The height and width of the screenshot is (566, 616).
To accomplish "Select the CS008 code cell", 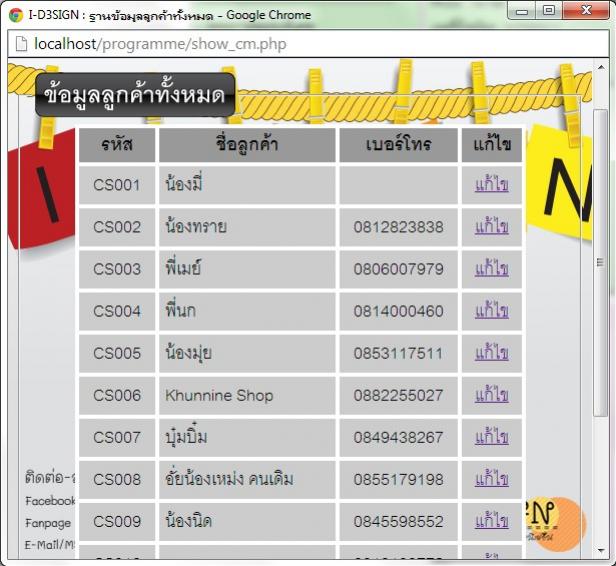I will (117, 479).
